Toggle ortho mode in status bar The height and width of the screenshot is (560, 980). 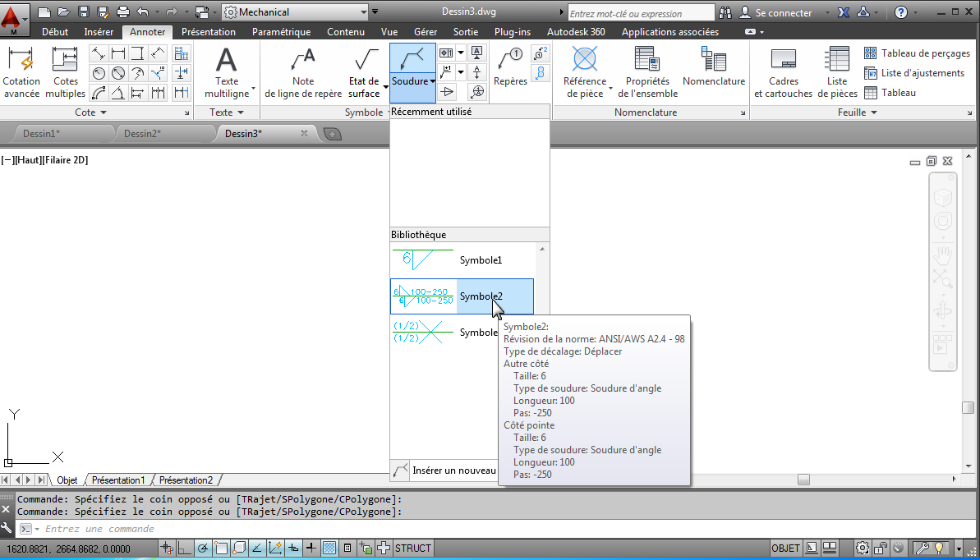point(185,549)
